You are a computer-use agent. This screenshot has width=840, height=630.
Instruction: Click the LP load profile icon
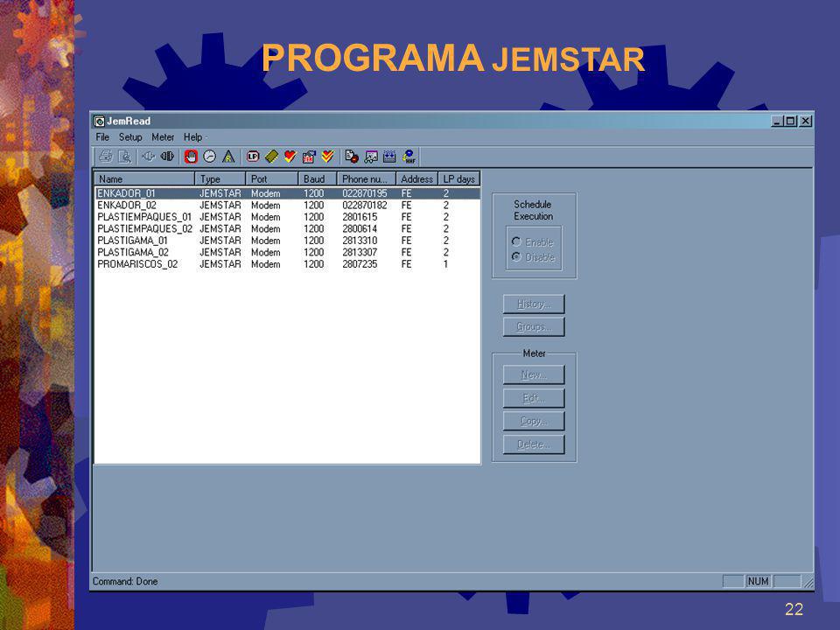pyautogui.click(x=253, y=157)
